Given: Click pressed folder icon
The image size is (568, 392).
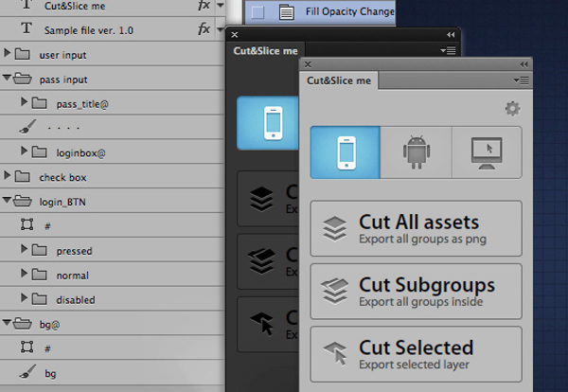Looking at the screenshot, I should click(x=40, y=250).
